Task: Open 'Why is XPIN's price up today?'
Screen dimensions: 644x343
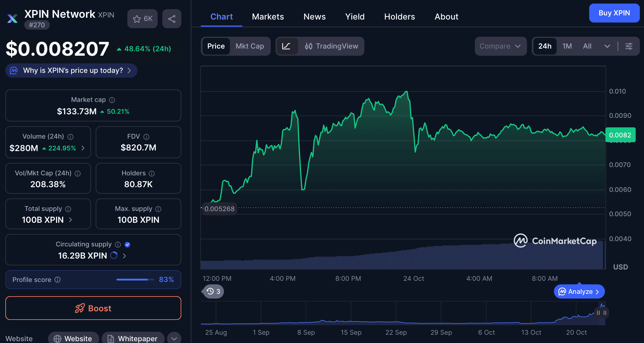Action: coord(71,70)
